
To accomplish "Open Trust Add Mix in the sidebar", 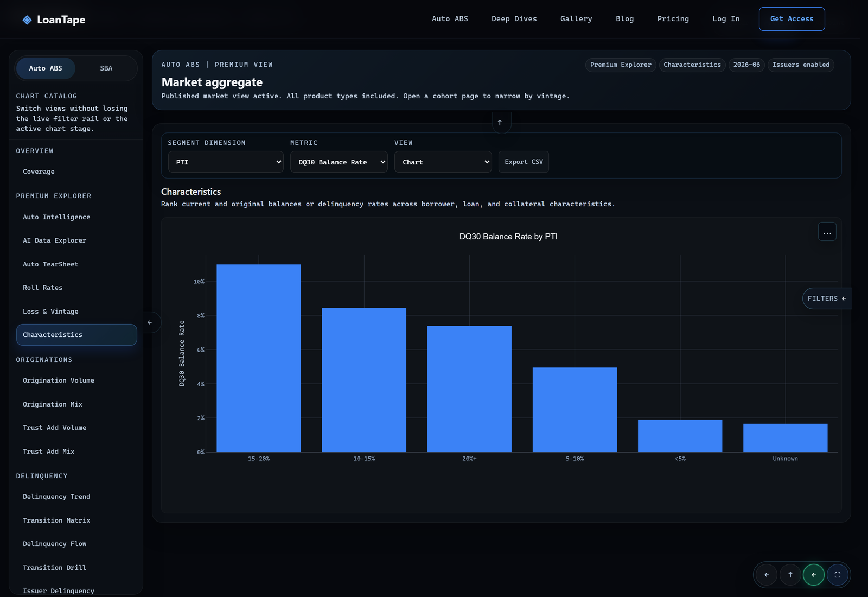I will (x=76, y=452).
